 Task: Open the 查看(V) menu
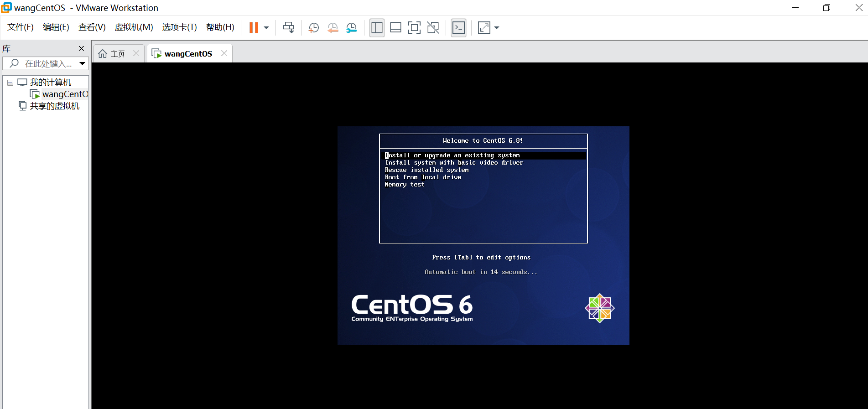(x=92, y=27)
